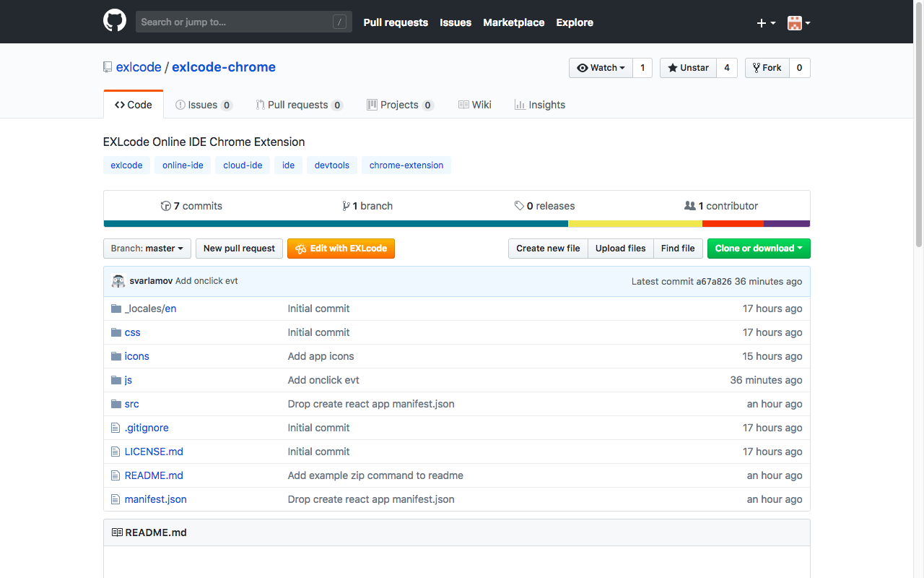Follow the chrome-extension topic link

[406, 165]
